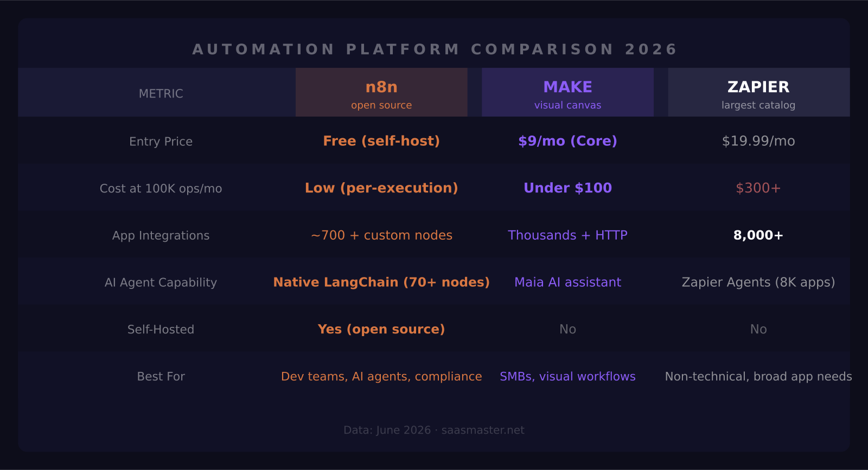Viewport: 868px width, 470px height.
Task: Click the Best For row label
Action: [x=161, y=377]
